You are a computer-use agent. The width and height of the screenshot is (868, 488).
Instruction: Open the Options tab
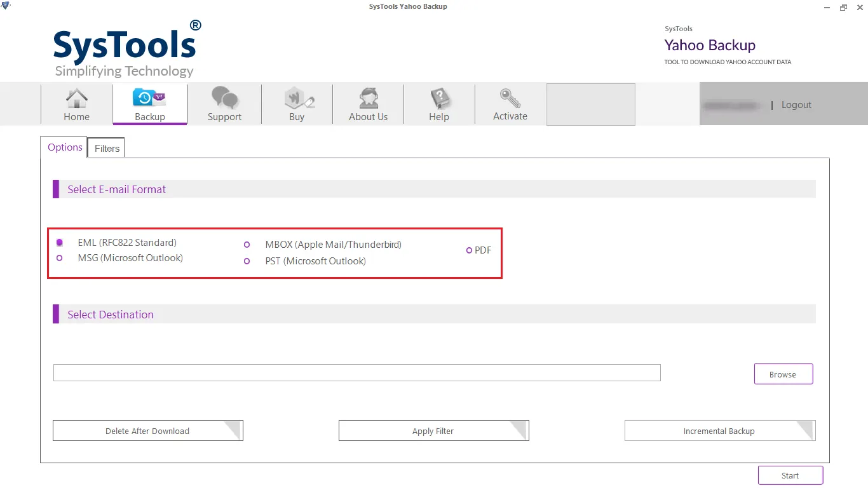[x=64, y=147]
